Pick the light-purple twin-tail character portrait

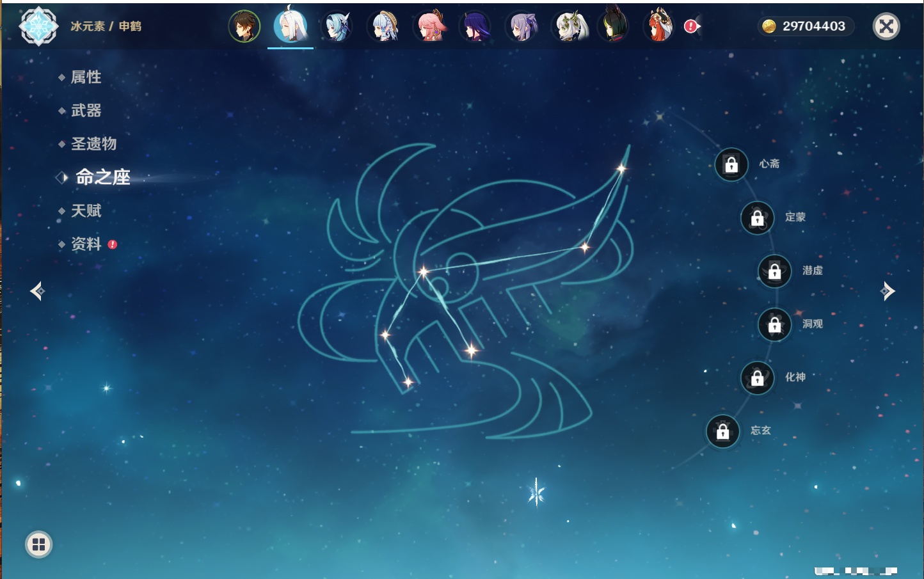point(522,26)
